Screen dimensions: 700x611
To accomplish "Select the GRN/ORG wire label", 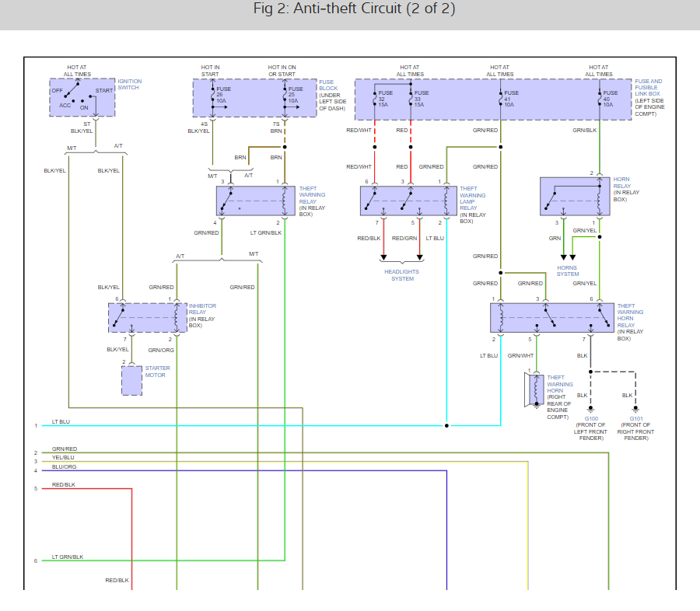I will coord(161,351).
